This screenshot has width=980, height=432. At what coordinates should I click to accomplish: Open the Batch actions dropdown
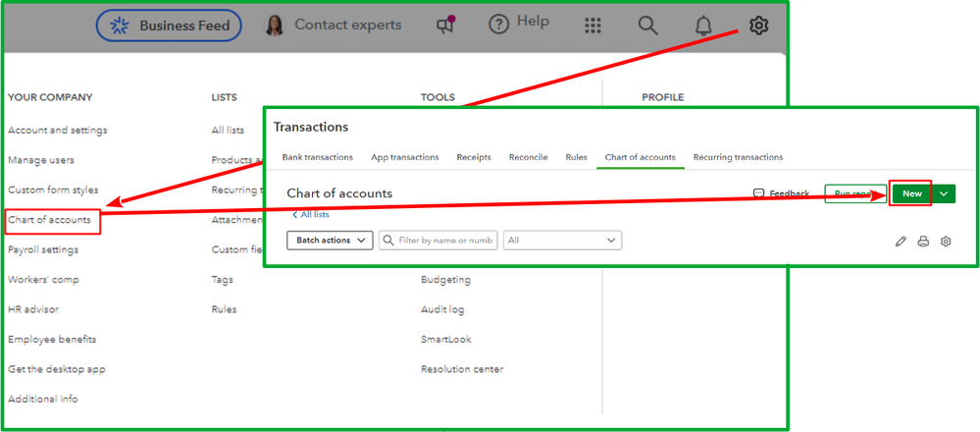pos(330,241)
